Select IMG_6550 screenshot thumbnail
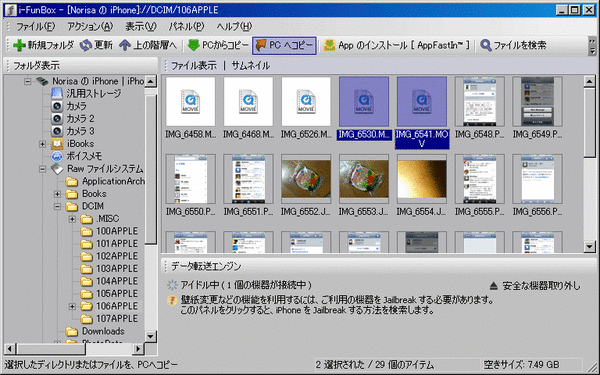 (191, 179)
